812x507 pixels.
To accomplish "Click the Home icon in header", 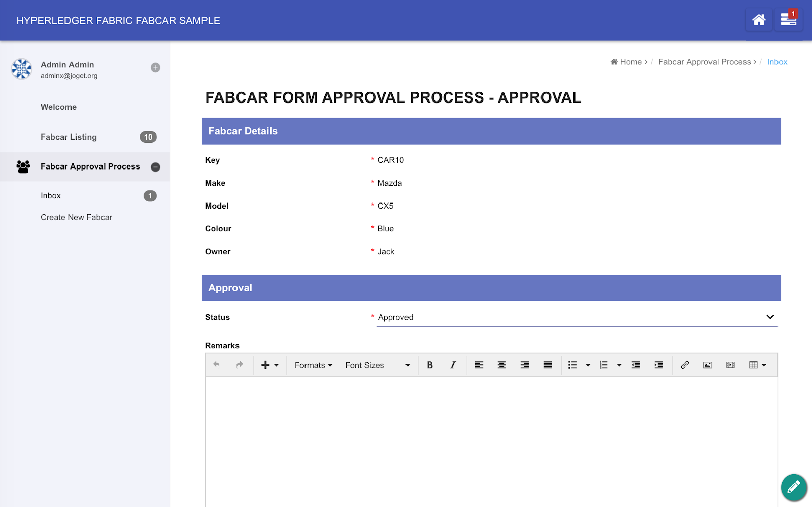I will coord(759,20).
